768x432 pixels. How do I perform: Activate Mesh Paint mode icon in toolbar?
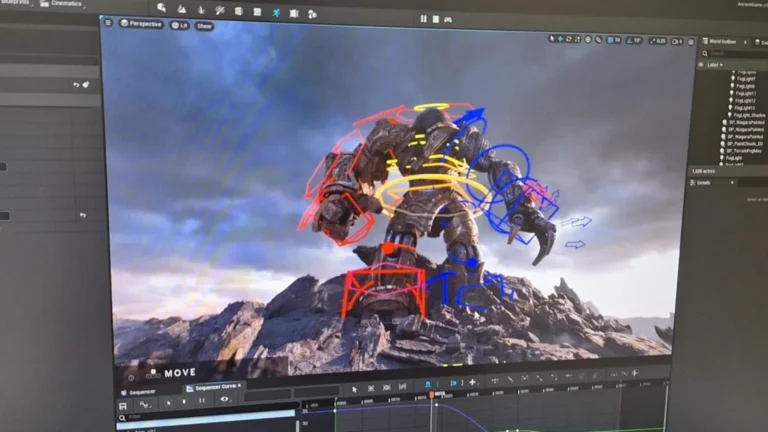[x=219, y=10]
